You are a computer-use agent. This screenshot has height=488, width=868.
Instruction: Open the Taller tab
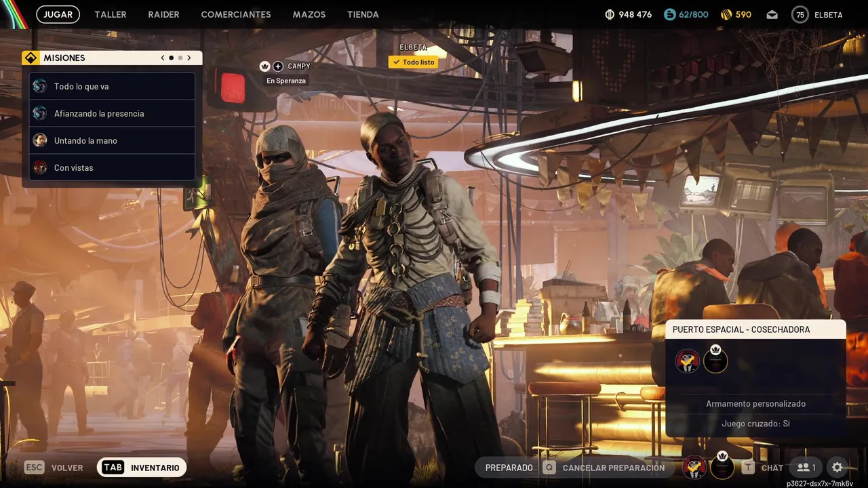pos(111,14)
